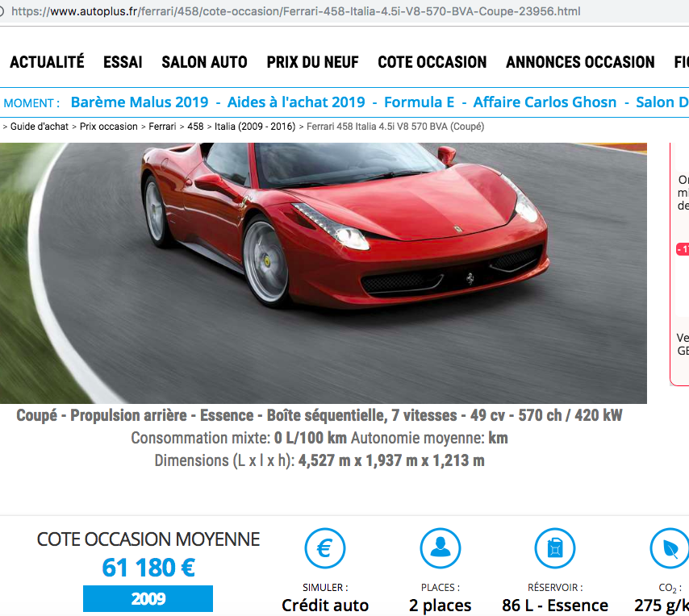Image resolution: width=689 pixels, height=616 pixels.
Task: Open the ACTUALITÉ menu
Action: point(47,62)
